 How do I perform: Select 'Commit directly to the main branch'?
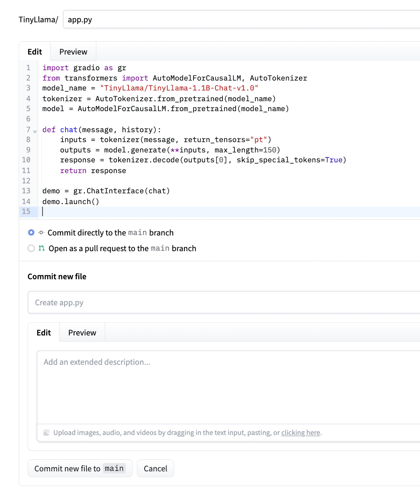tap(31, 232)
